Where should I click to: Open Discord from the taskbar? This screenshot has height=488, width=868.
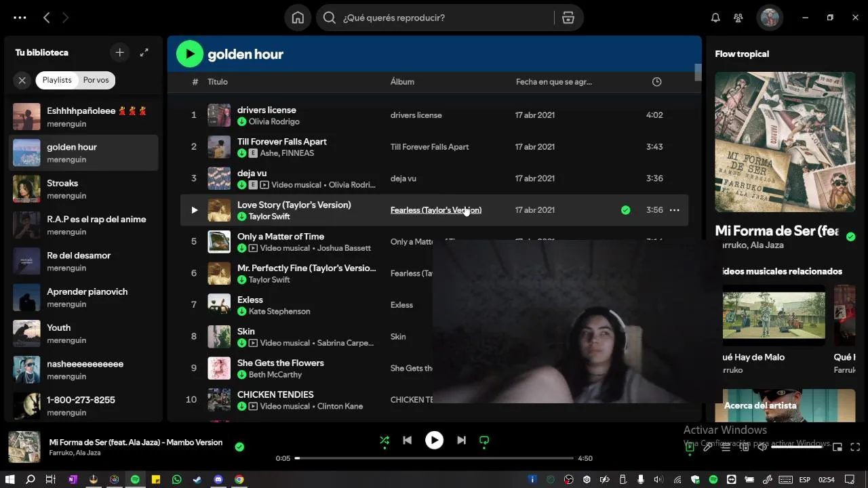tap(218, 479)
